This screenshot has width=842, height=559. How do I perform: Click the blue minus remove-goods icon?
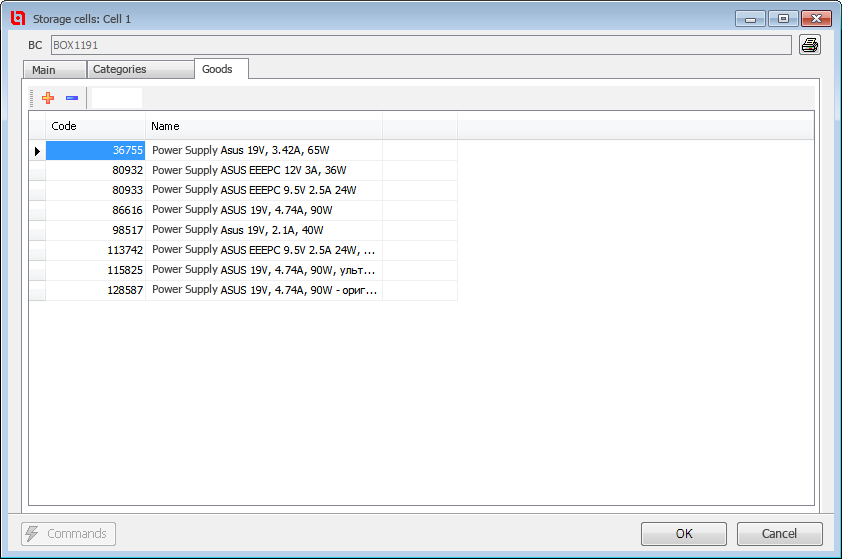click(72, 98)
